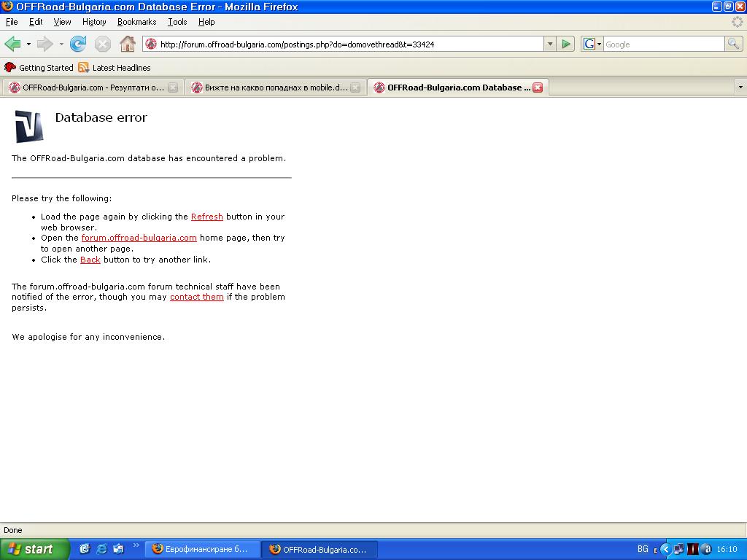The height and width of the screenshot is (560, 747).
Task: Click the Refresh link
Action: (x=206, y=217)
